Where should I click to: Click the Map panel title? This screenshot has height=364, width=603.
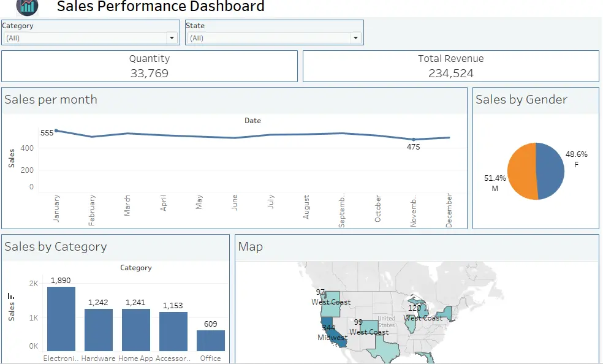pos(251,246)
